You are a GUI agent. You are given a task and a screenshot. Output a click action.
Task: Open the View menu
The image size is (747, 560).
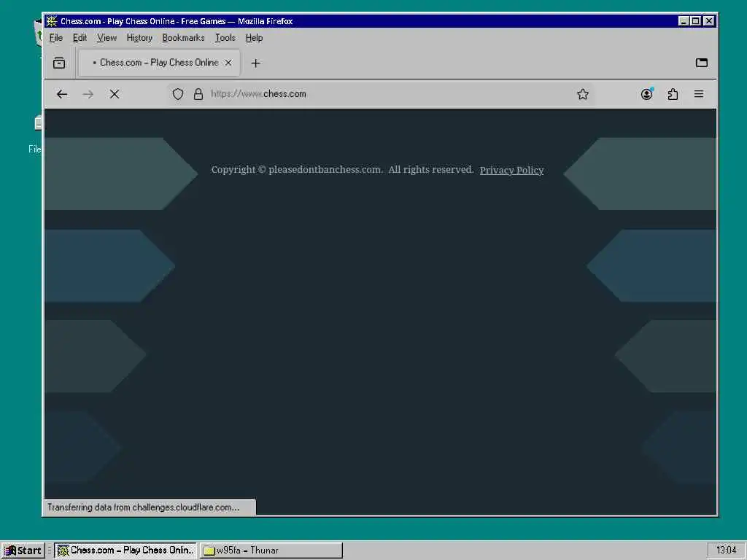click(107, 38)
